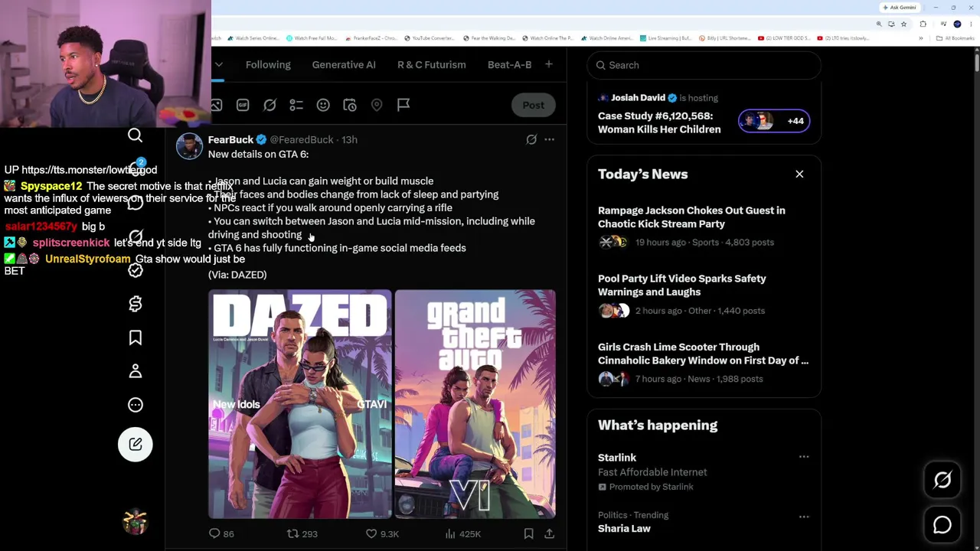
Task: Switch to the Beat-A-B tab
Action: pos(510,65)
